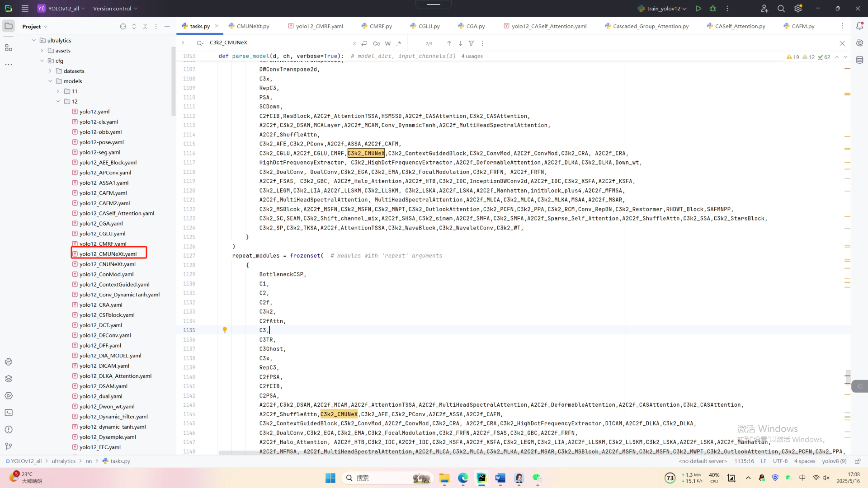Viewport: 868px width, 488px height.
Task: Switch to the CMUNeXt.py tab
Action: click(253, 26)
